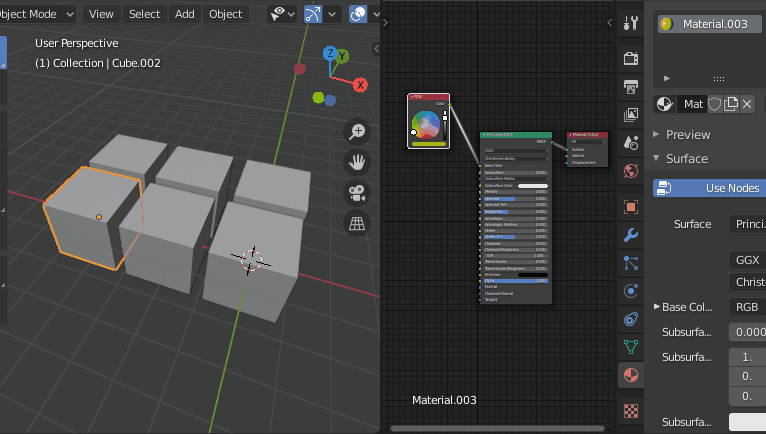Collapse the Surface panel
Viewport: 766px width, 434px height.
[x=656, y=158]
